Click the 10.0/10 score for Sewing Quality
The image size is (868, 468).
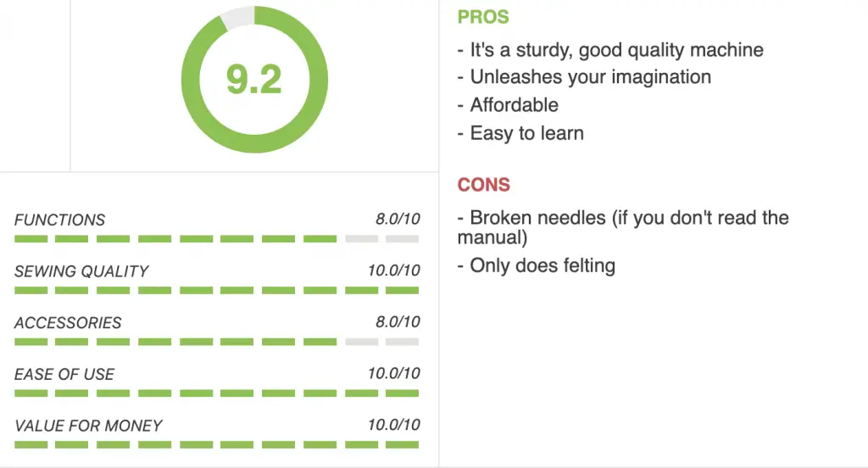(393, 270)
